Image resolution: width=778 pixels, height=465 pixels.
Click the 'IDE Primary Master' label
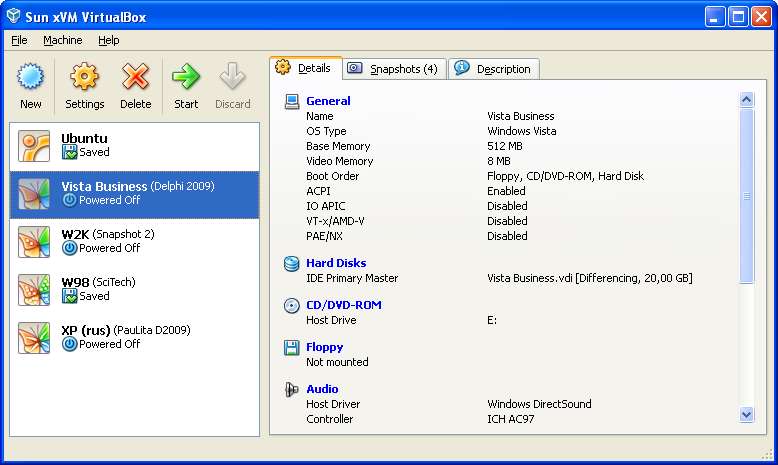[352, 278]
